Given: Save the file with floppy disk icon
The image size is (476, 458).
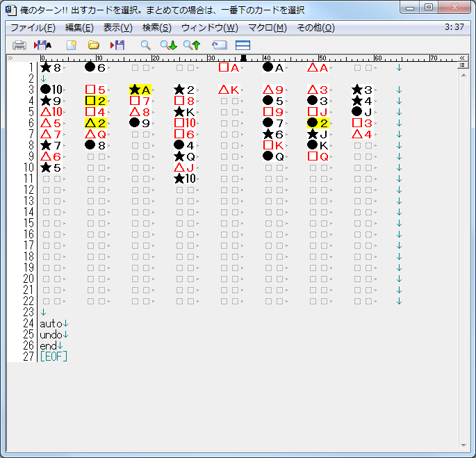Looking at the screenshot, I should coord(117,45).
